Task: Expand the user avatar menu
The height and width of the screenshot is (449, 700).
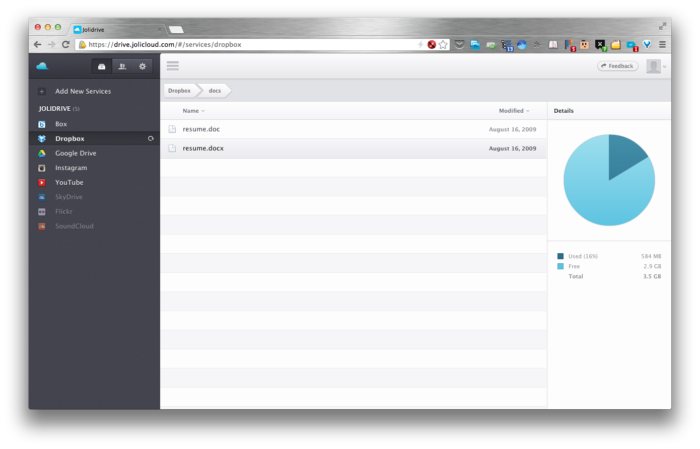Action: click(x=655, y=66)
